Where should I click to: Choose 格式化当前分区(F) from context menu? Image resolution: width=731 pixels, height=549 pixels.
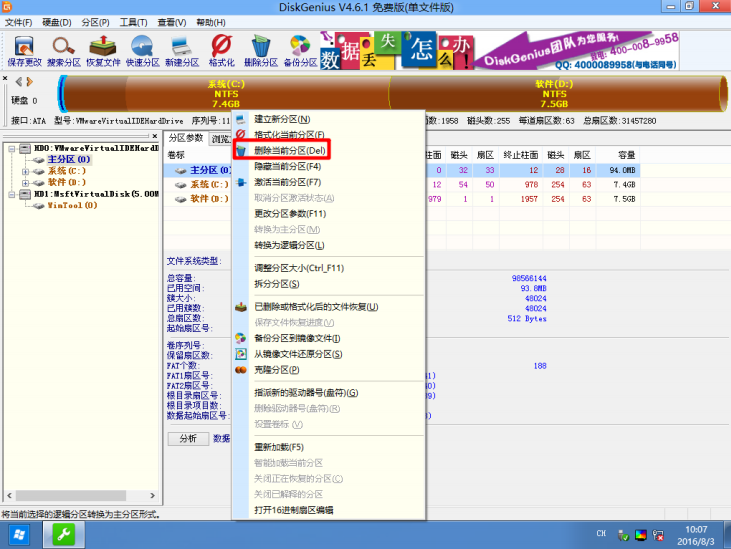(329, 135)
